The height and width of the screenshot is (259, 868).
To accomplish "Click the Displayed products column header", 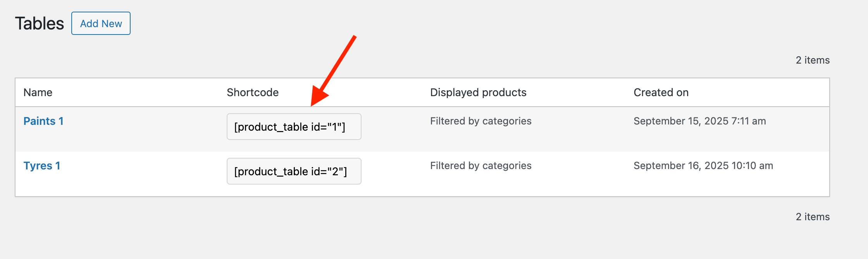I will tap(478, 93).
